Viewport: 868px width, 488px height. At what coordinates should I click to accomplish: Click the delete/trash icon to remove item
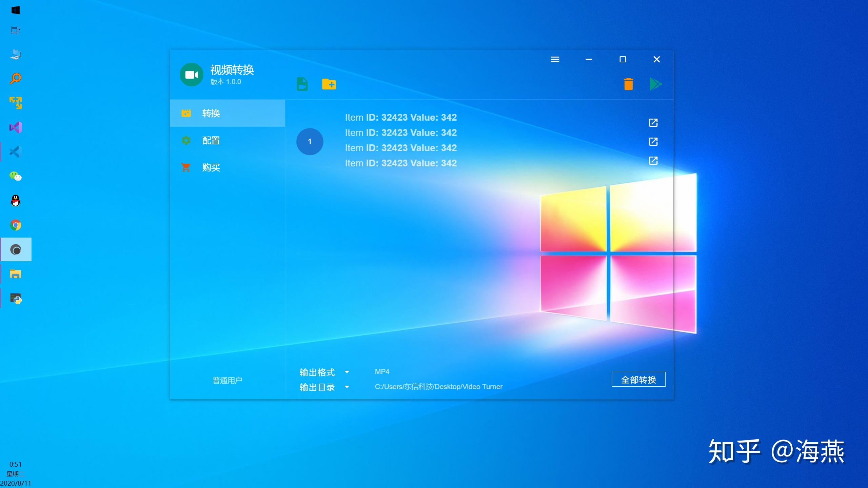click(x=628, y=84)
